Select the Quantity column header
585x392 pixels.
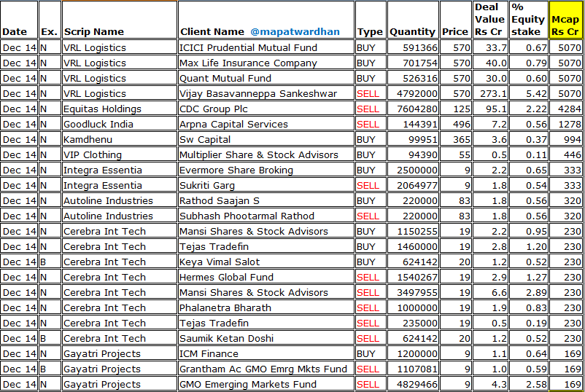413,20
